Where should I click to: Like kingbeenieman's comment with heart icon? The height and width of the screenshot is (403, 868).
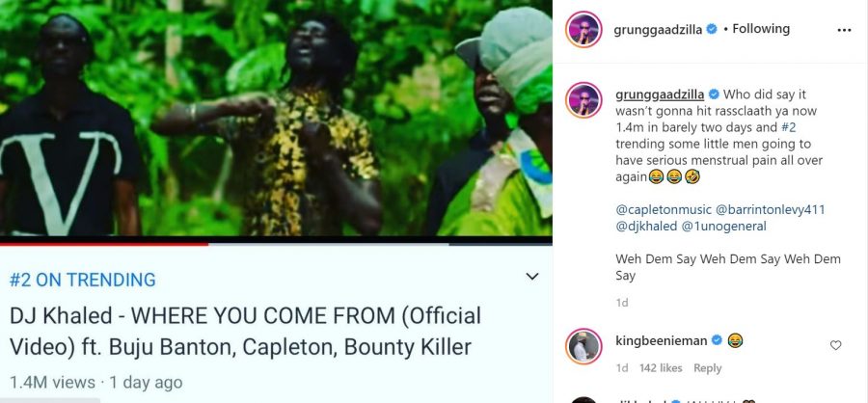coord(835,345)
